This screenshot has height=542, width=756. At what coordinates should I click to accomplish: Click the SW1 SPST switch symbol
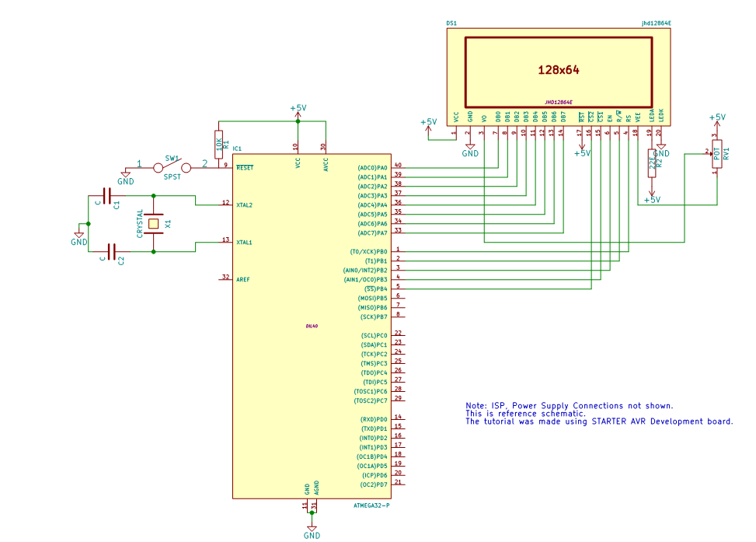(x=172, y=166)
